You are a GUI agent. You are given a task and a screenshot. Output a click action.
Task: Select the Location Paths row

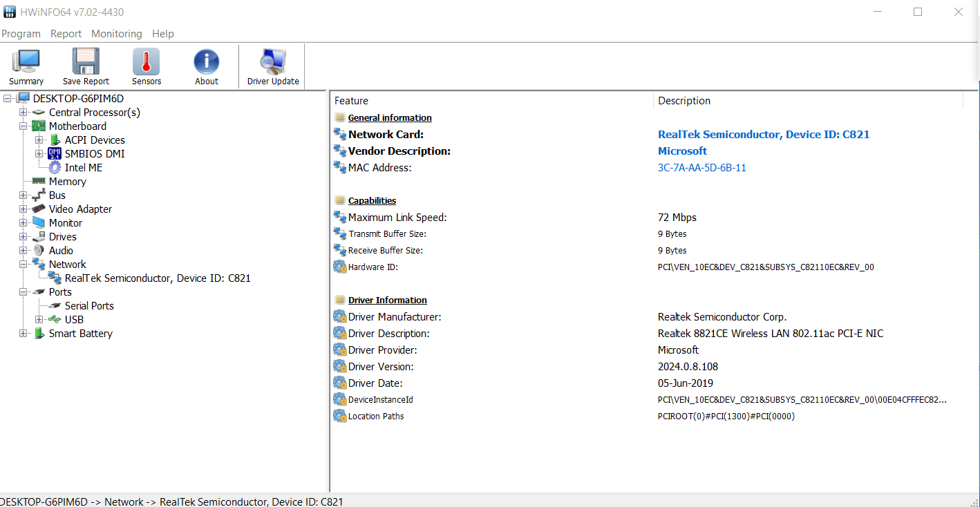pyautogui.click(x=647, y=416)
